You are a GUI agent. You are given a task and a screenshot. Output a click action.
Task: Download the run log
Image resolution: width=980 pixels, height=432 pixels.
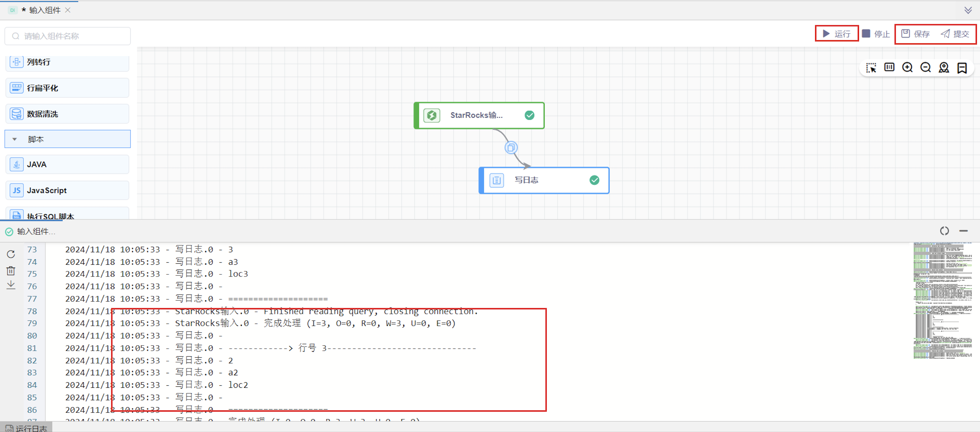point(11,285)
